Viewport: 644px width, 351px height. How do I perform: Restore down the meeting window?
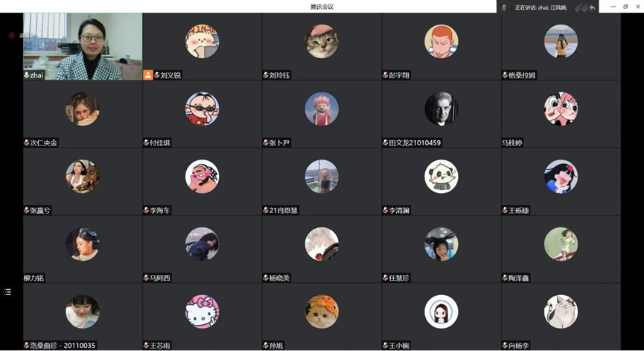[625, 7]
